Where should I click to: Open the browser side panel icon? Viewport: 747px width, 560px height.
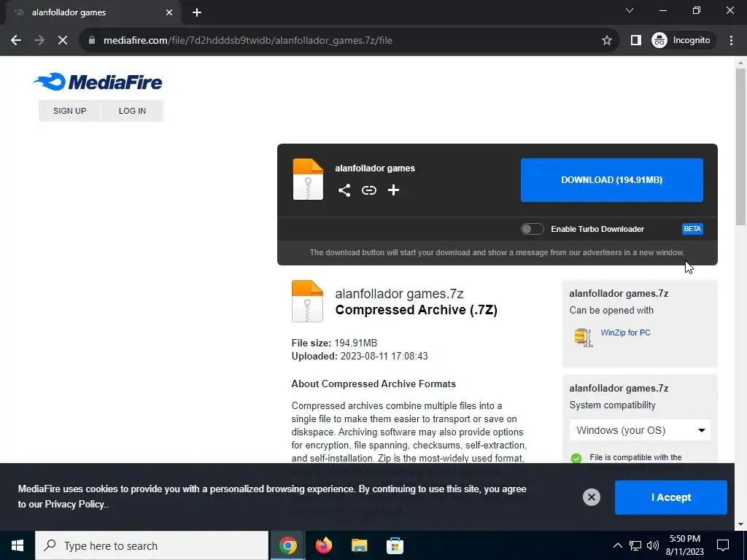(x=635, y=41)
